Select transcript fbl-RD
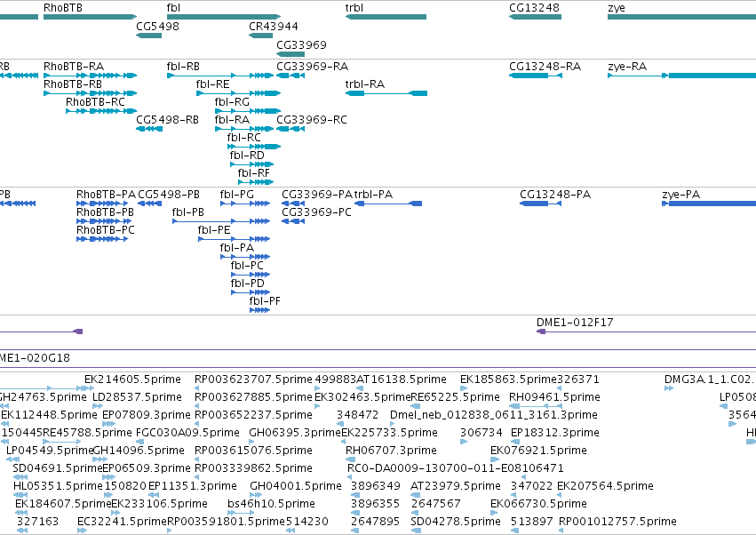 pos(247,156)
